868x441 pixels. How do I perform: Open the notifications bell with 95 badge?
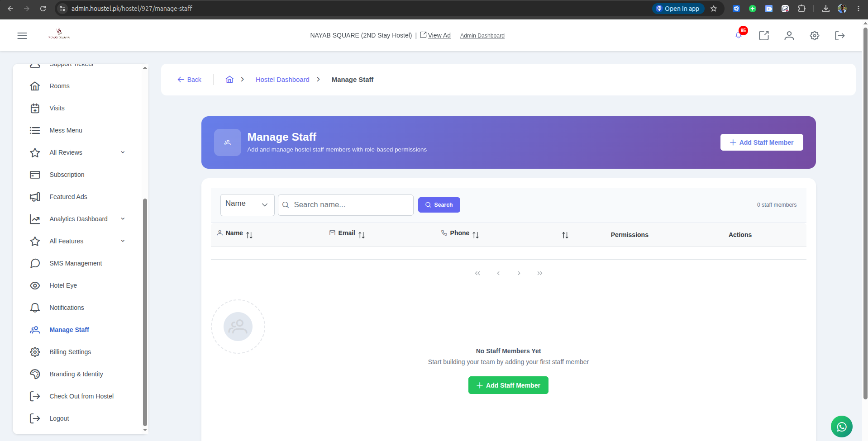[739, 35]
